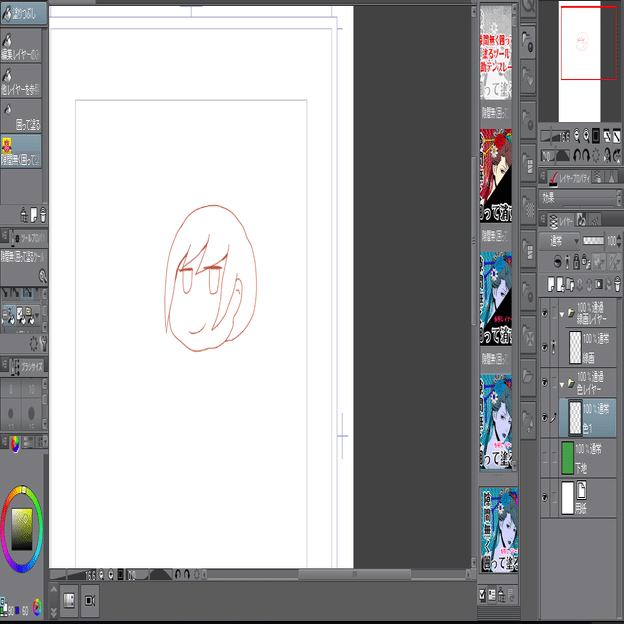This screenshot has width=624, height=624.
Task: Toggle set as reference layer icon
Action: 567,261
